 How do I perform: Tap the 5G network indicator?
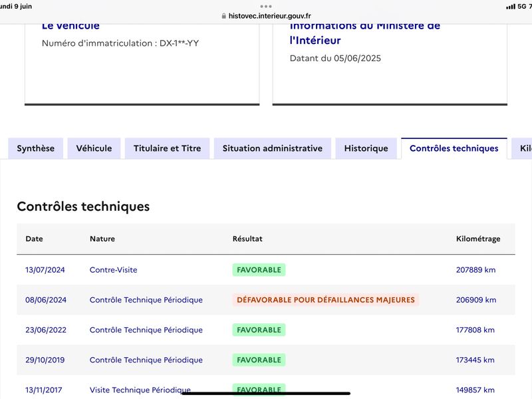coord(521,7)
